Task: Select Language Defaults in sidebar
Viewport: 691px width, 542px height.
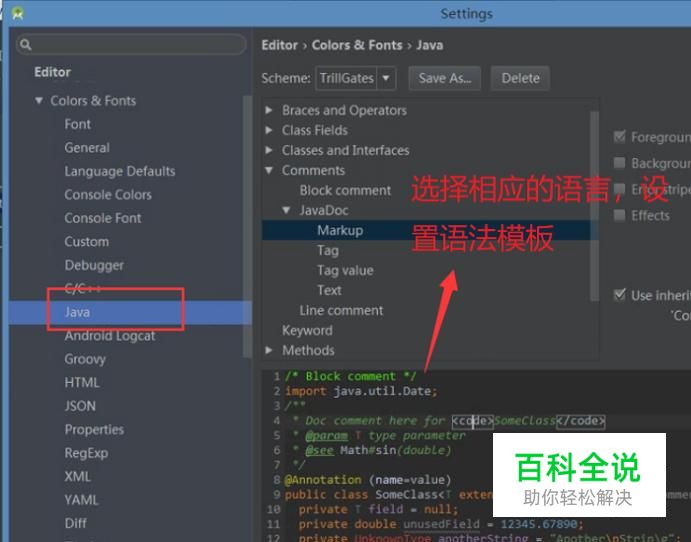Action: tap(120, 171)
